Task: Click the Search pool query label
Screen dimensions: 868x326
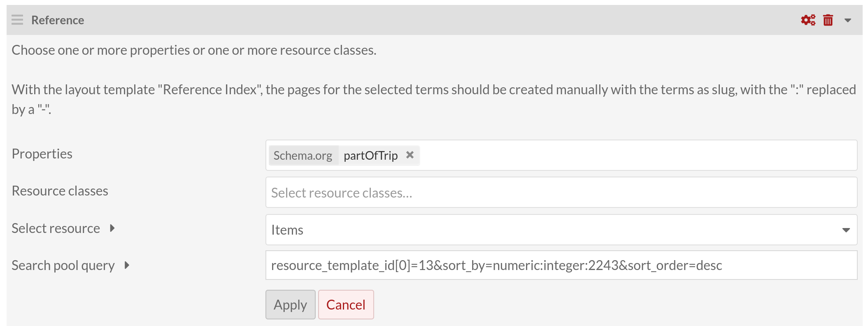Action: 63,265
